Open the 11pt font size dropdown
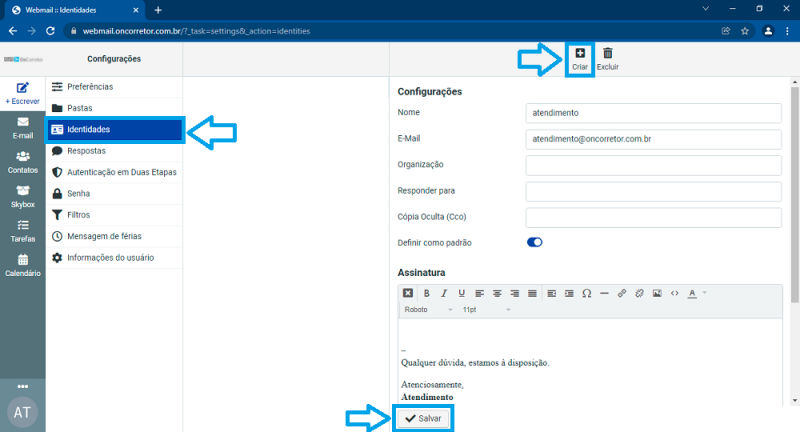The height and width of the screenshot is (432, 800). (485, 310)
